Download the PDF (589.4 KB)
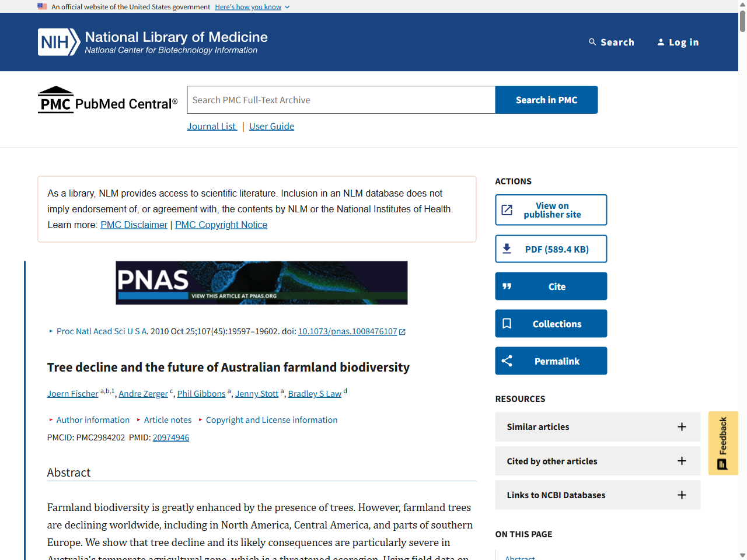747x560 pixels. (x=551, y=249)
